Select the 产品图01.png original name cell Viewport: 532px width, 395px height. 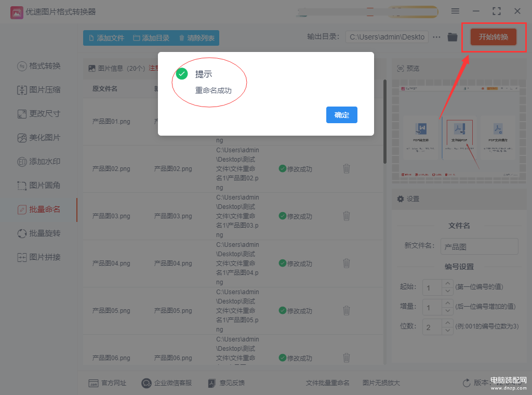click(x=111, y=122)
